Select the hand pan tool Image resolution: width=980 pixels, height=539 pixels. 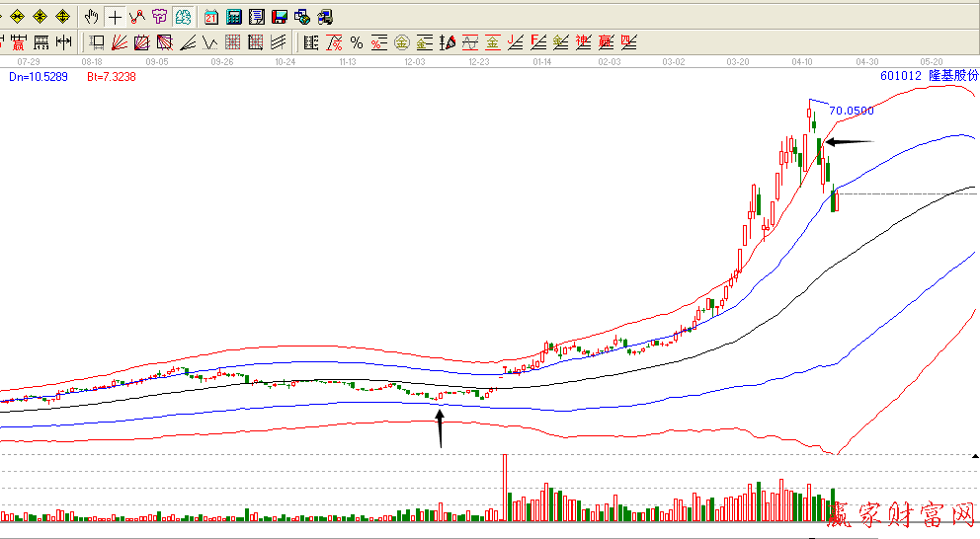[x=91, y=17]
